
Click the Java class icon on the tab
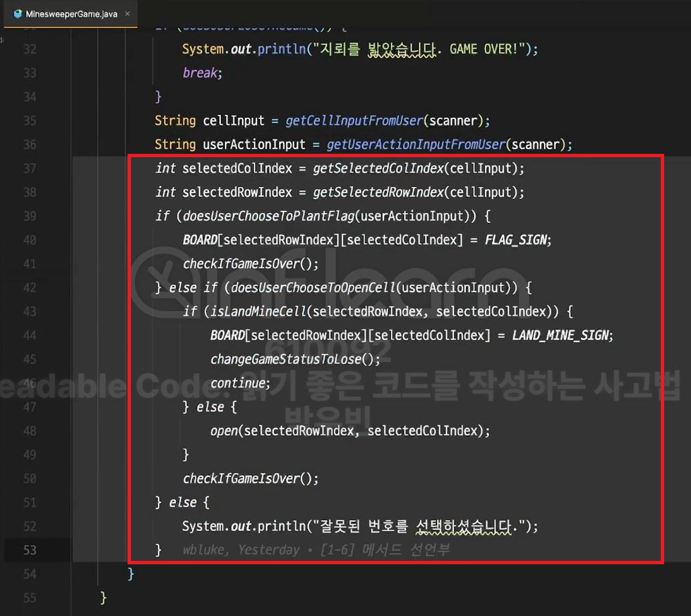17,13
